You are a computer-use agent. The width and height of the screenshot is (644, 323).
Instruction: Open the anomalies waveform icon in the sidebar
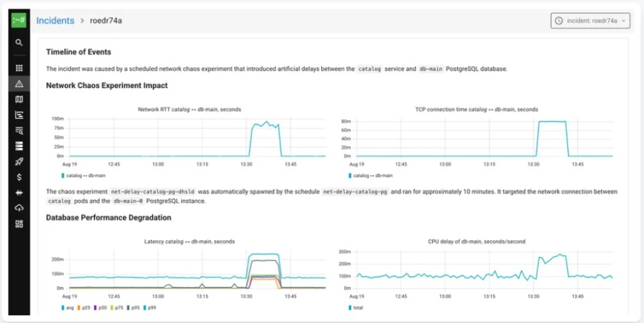pyautogui.click(x=19, y=193)
